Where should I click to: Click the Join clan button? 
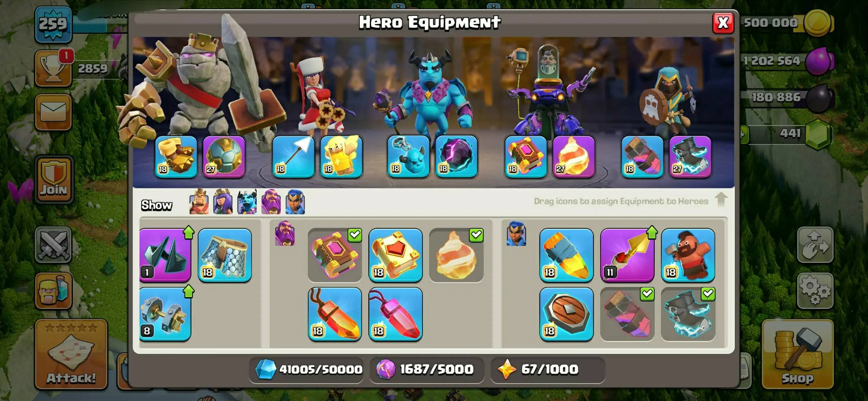click(54, 179)
